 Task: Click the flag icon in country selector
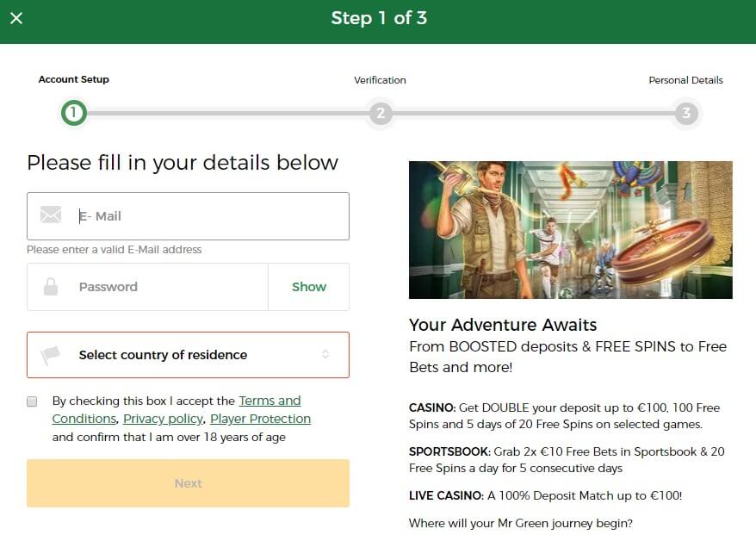(x=51, y=355)
